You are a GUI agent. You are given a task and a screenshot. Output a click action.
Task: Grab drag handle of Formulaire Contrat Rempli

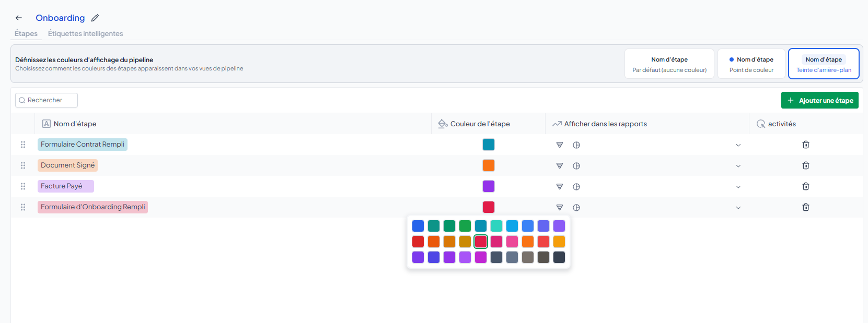coord(23,145)
